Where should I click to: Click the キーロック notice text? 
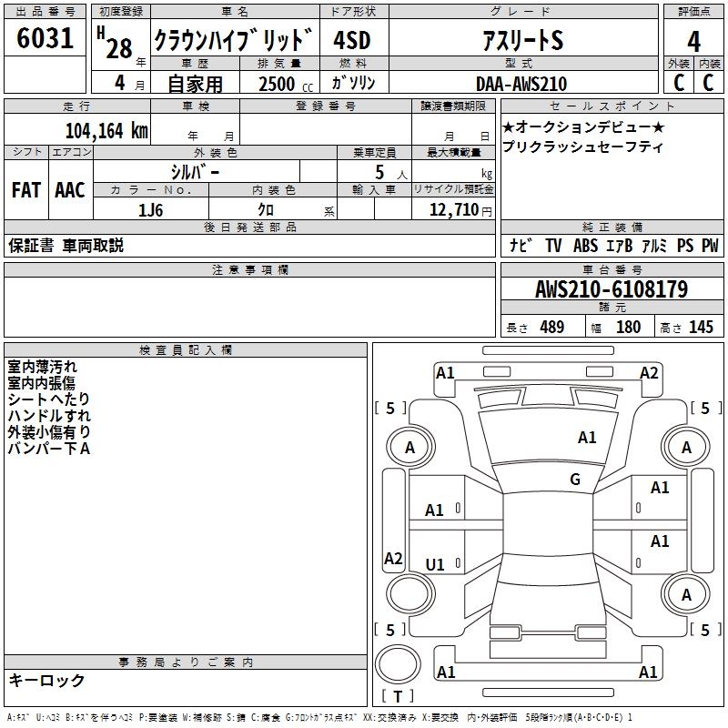tap(46, 680)
